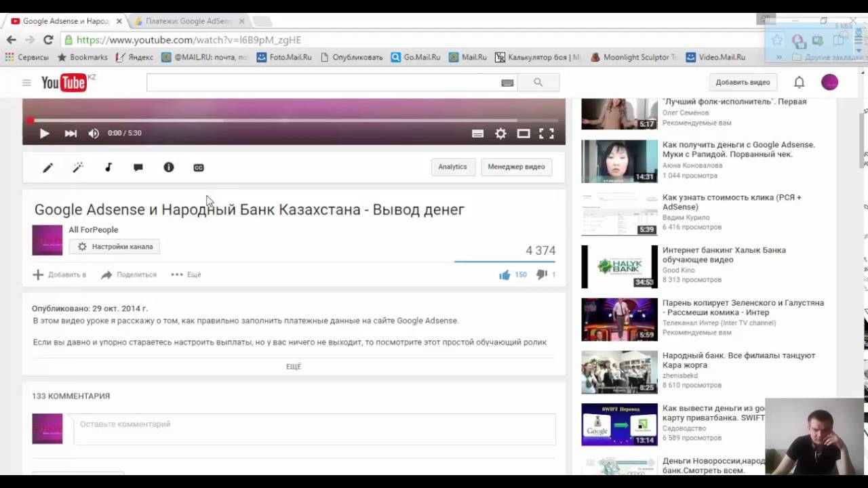The image size is (868, 488).
Task: Open All ForPeople channel link
Action: click(x=93, y=230)
